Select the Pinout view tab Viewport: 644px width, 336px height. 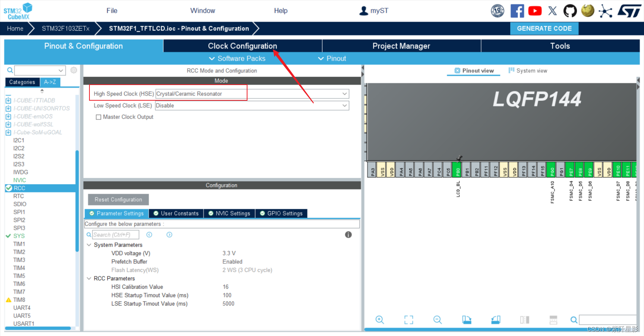tap(474, 71)
